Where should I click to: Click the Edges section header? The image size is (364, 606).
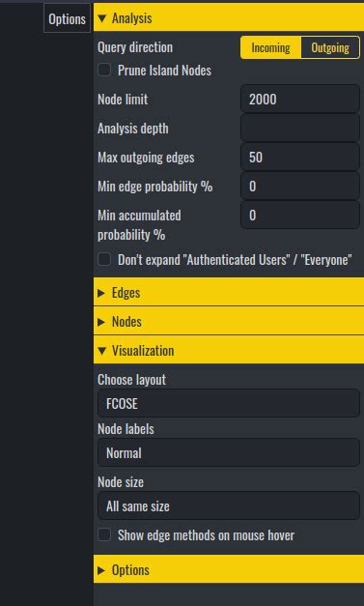tap(229, 293)
